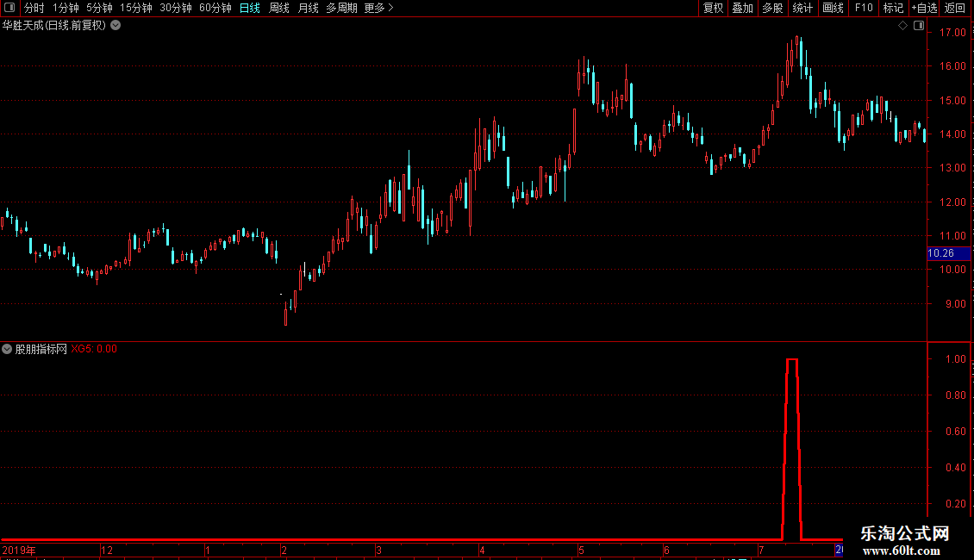Select the 15分钟 period tab
974x560 pixels.
click(x=136, y=8)
